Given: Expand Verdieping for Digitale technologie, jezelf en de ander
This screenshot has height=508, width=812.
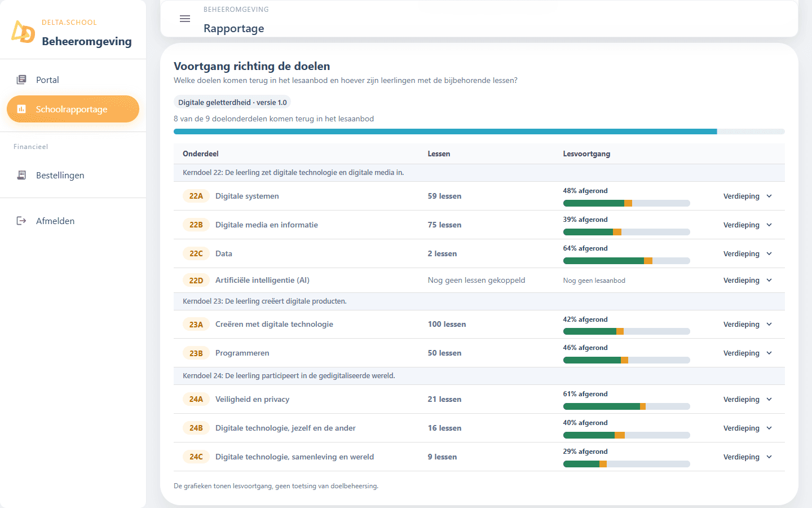Looking at the screenshot, I should (748, 428).
